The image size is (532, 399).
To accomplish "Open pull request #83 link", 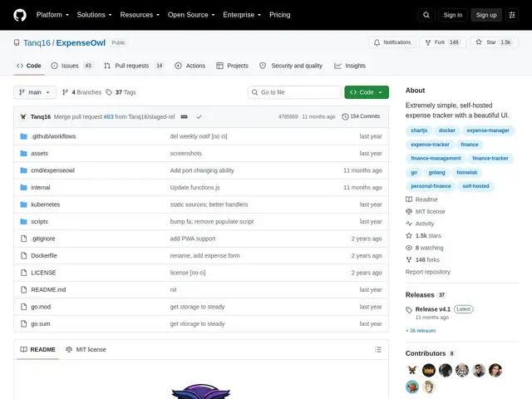I will pyautogui.click(x=109, y=116).
